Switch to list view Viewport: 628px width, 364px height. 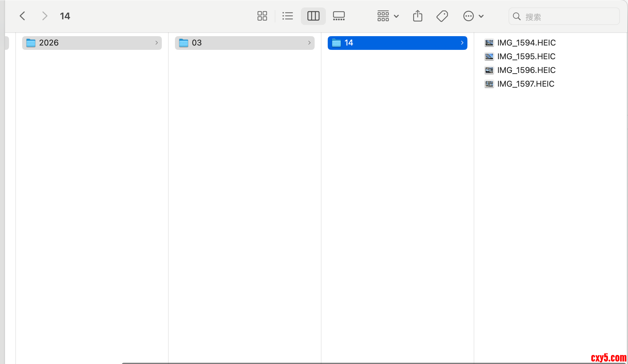pyautogui.click(x=287, y=16)
